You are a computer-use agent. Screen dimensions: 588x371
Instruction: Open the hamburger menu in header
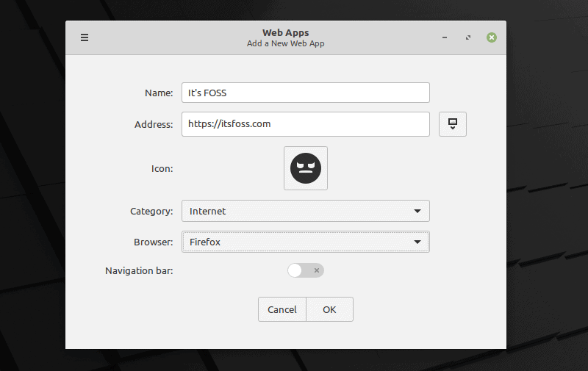[85, 37]
